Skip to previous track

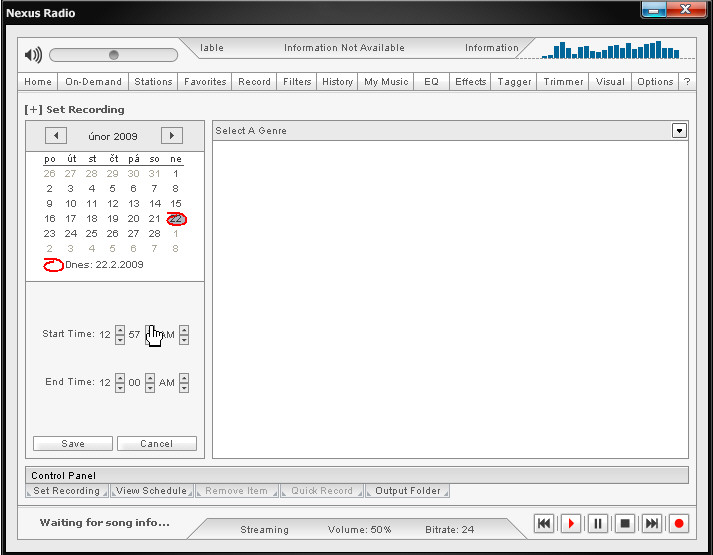(544, 524)
